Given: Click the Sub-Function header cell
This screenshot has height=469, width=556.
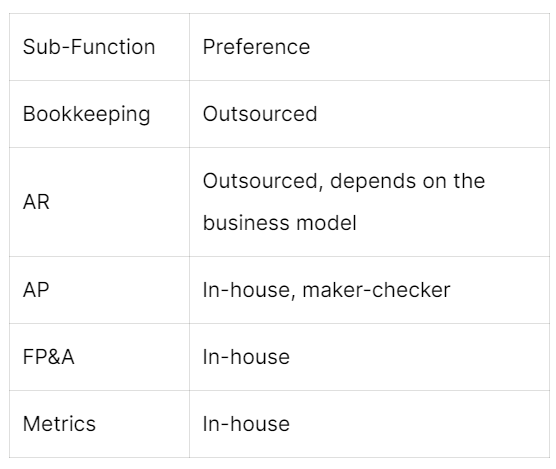Looking at the screenshot, I should click(99, 47).
